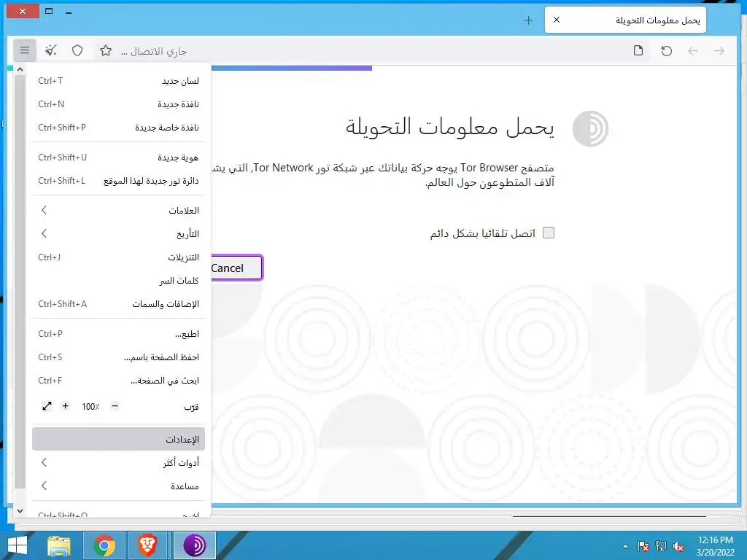Zoom in with the plus button
Image resolution: width=747 pixels, height=560 pixels.
(x=65, y=406)
